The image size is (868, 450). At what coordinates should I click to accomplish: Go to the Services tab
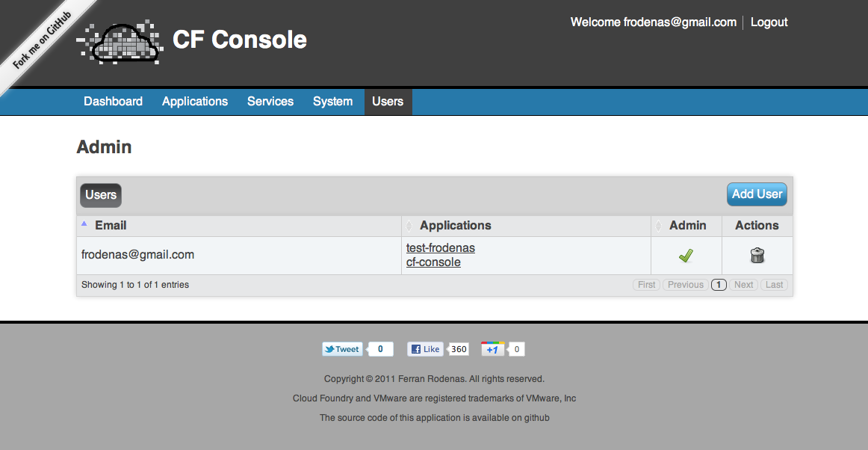coord(270,102)
